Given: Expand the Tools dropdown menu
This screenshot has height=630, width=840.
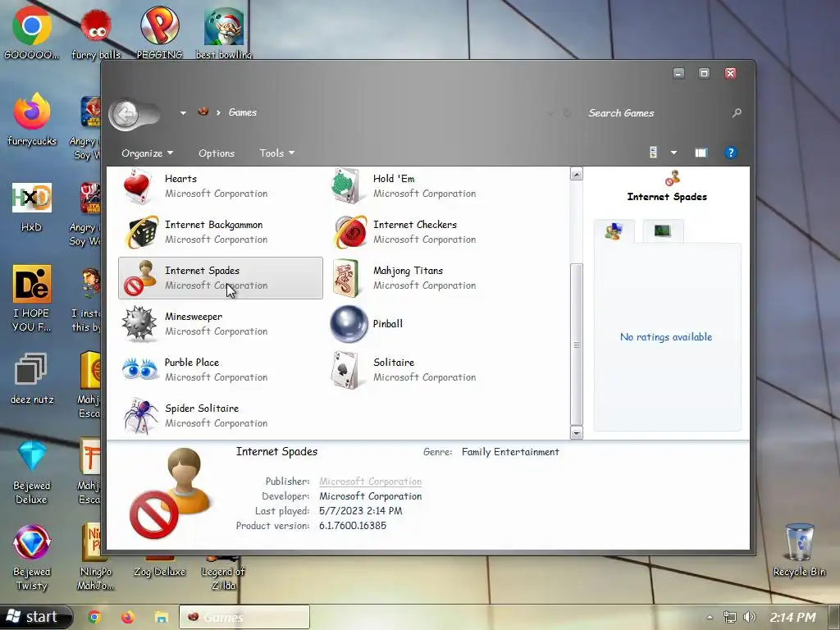Looking at the screenshot, I should [x=277, y=153].
